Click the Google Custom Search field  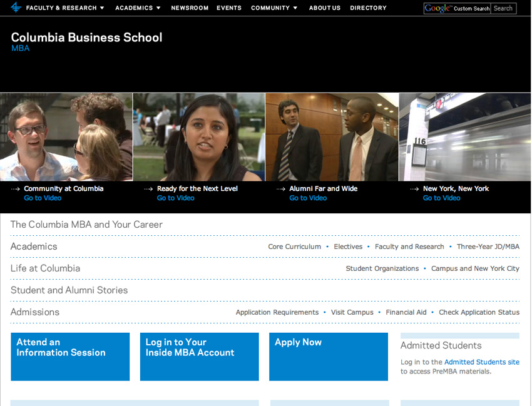[457, 9]
